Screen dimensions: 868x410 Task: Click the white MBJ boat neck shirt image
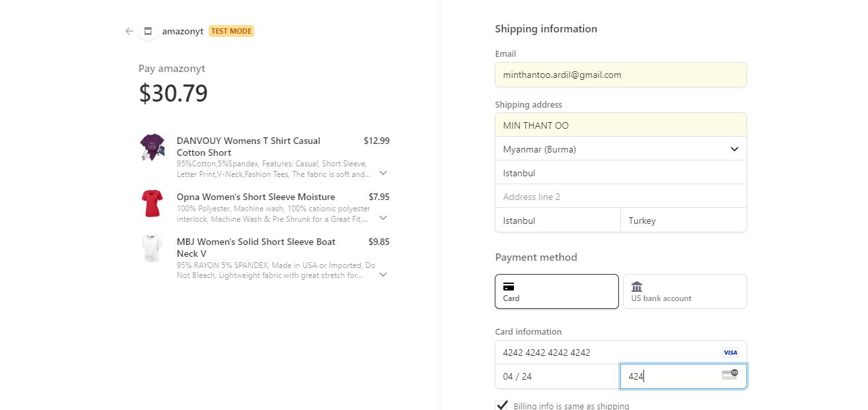coord(152,248)
